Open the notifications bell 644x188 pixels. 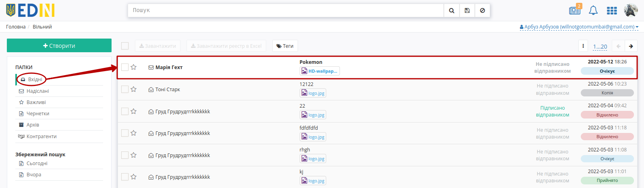point(593,10)
